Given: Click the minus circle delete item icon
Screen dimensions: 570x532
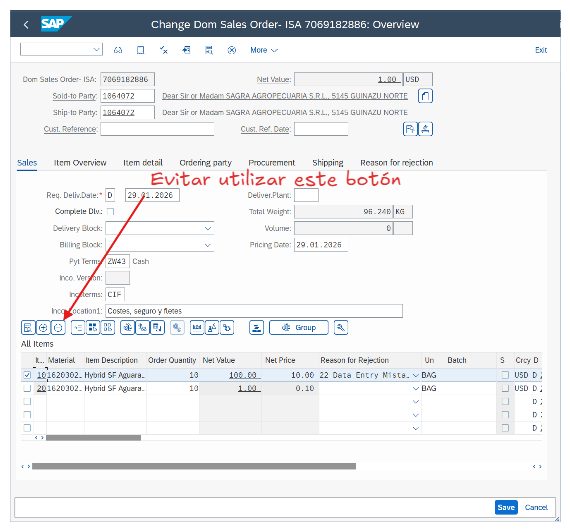Looking at the screenshot, I should [x=58, y=328].
